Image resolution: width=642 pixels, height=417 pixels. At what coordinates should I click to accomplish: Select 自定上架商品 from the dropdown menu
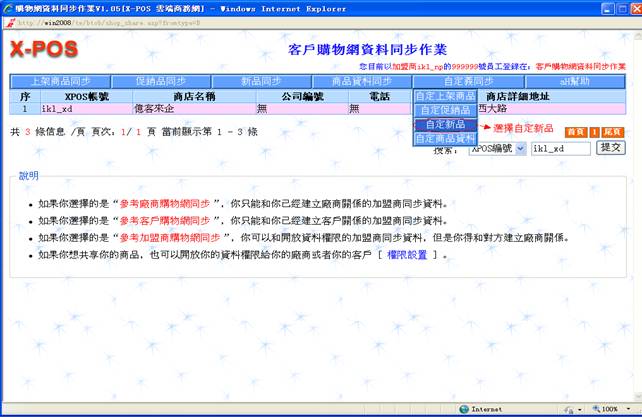point(445,96)
